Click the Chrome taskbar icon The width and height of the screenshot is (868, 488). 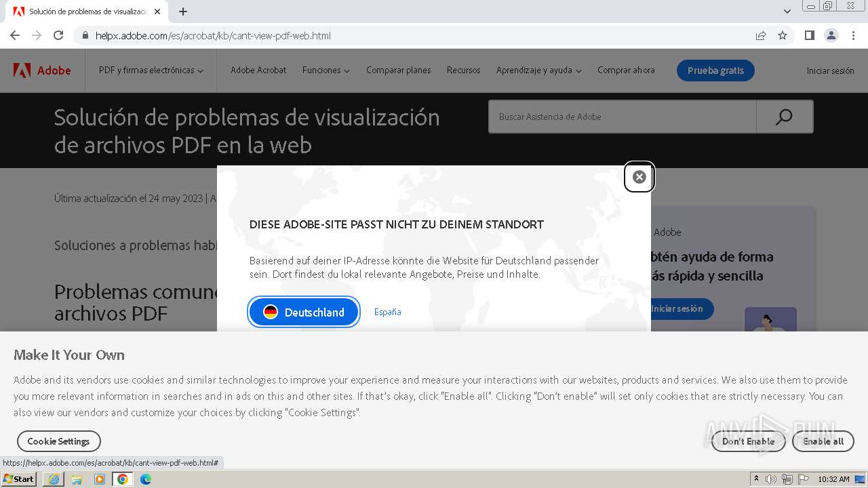(x=123, y=479)
